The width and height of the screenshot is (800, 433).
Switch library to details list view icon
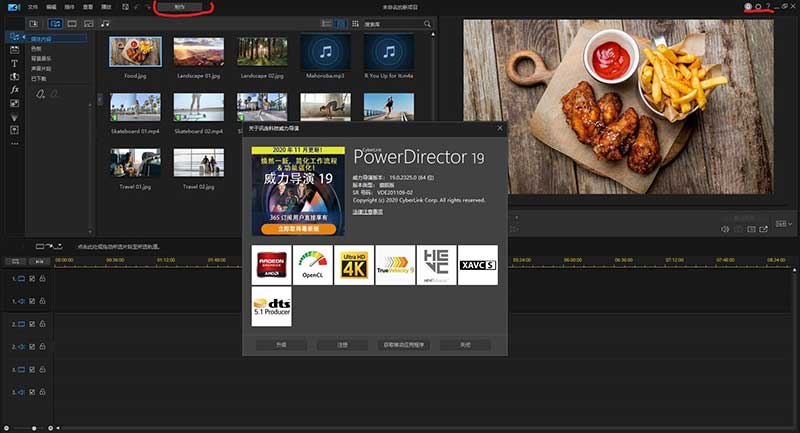pos(327,23)
